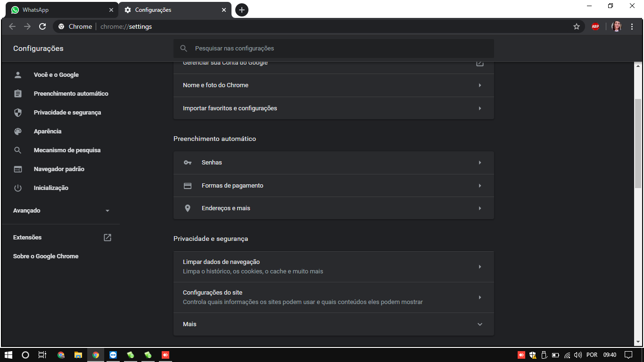
Task: Click the Pesquisar nas configurações search field
Action: coord(334,49)
